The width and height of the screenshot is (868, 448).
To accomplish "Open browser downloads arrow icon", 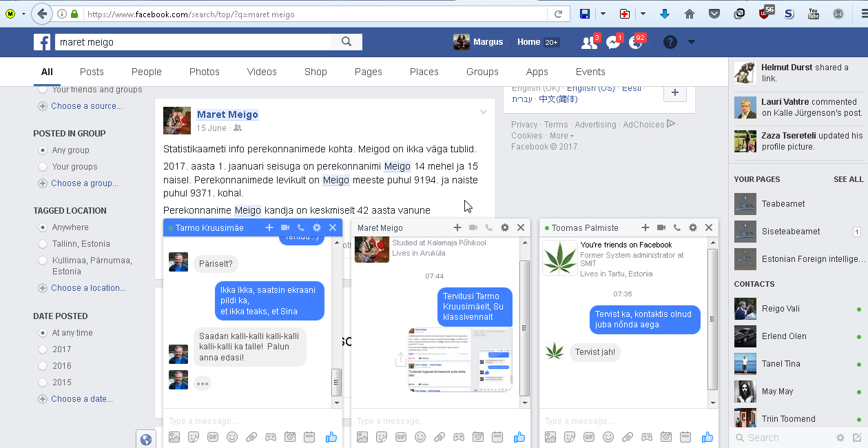I will 665,14.
